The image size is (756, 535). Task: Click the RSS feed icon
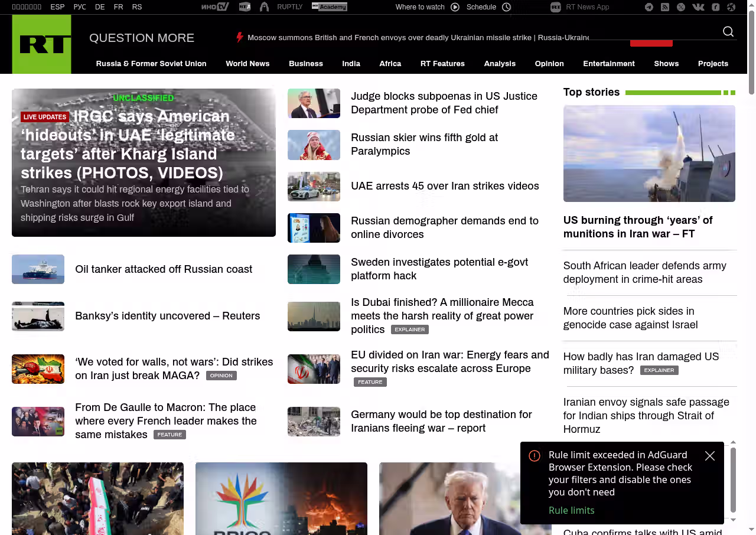coord(665,7)
